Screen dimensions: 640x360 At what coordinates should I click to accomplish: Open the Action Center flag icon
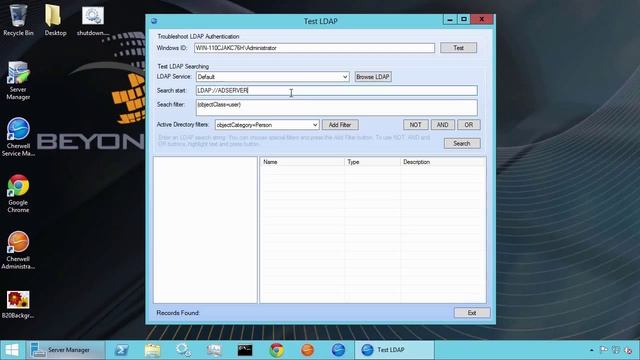[x=603, y=350]
